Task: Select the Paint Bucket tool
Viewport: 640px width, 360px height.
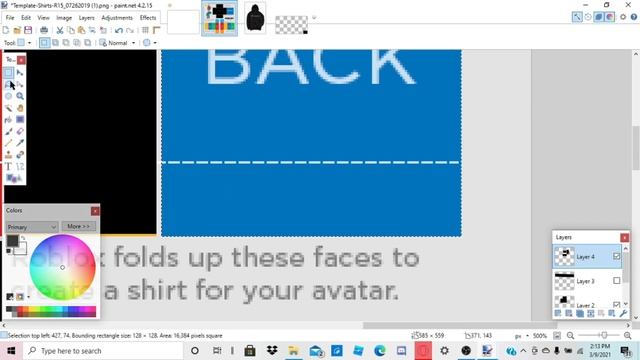Action: click(x=9, y=120)
